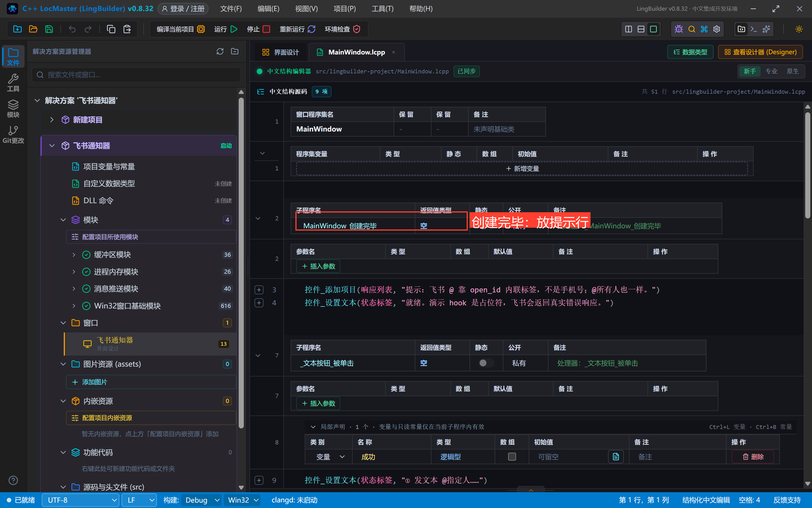Open the debug bug icon
Screen dimensions: 812x508
[x=679, y=29]
